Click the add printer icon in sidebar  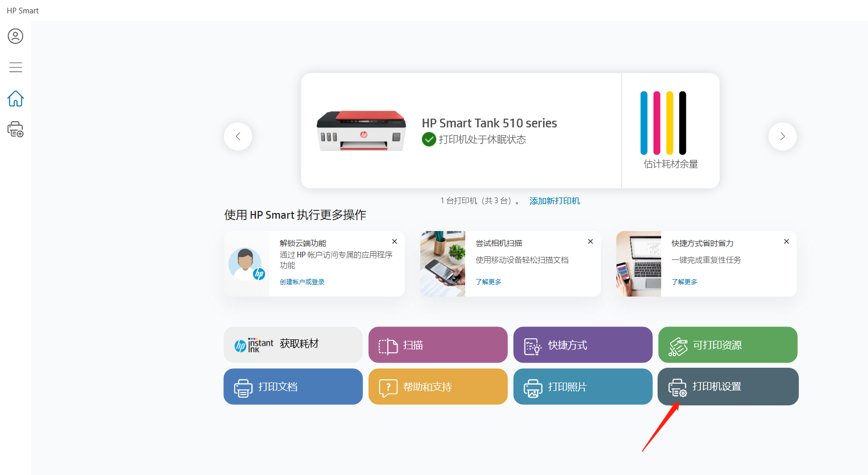tap(15, 129)
